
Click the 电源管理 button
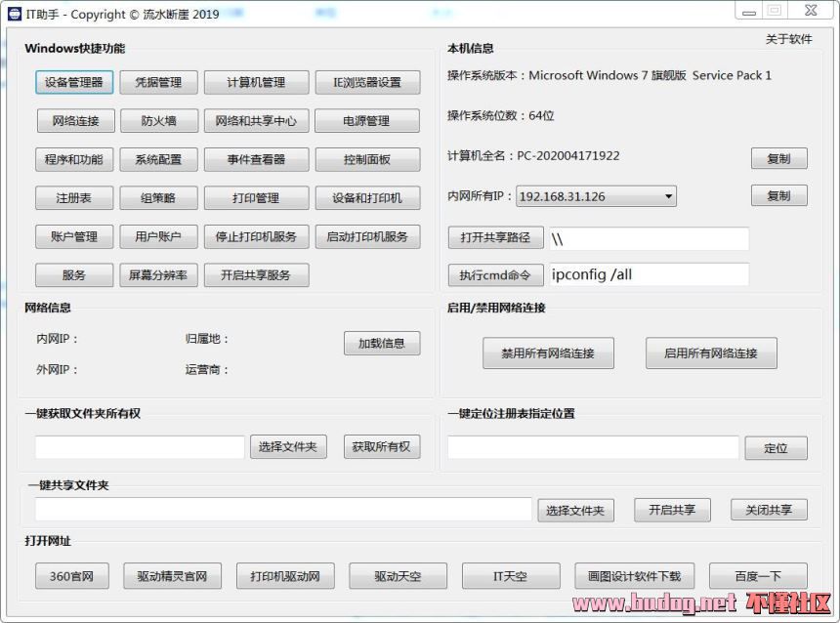click(367, 121)
